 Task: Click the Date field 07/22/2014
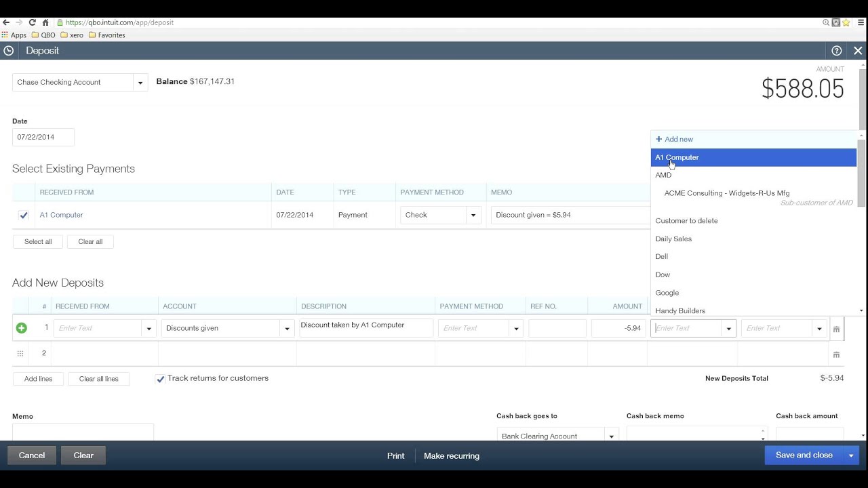click(43, 137)
